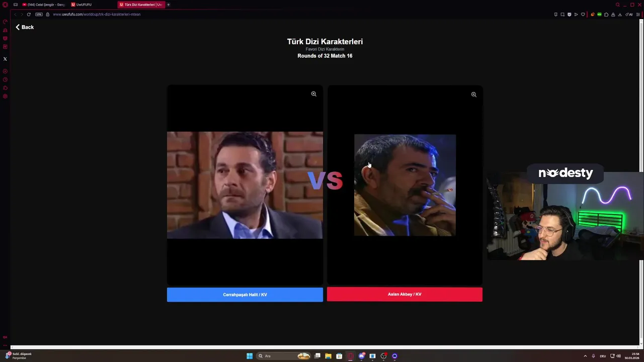Select the Türk Dizi Karakterleri tab
The image size is (644, 362).
click(141, 5)
